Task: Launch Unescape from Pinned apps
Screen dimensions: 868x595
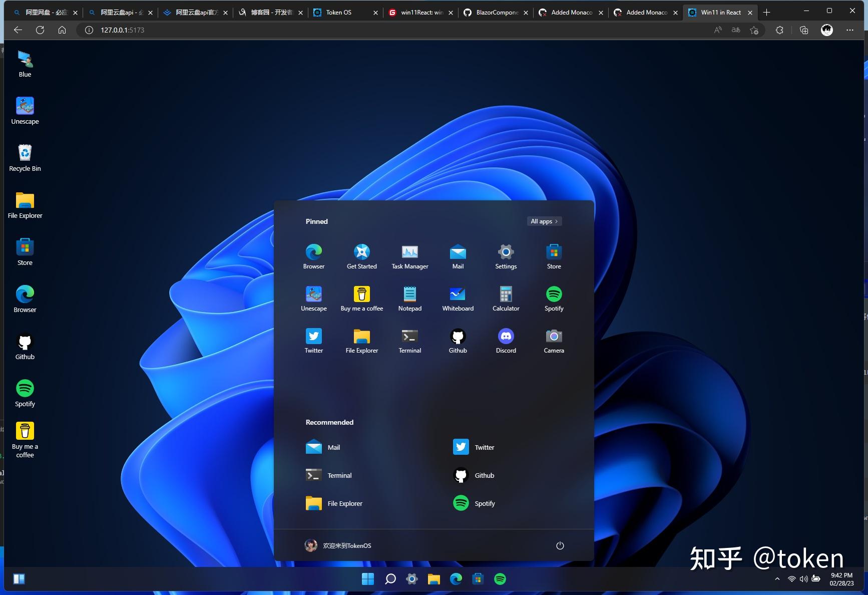Action: click(314, 299)
